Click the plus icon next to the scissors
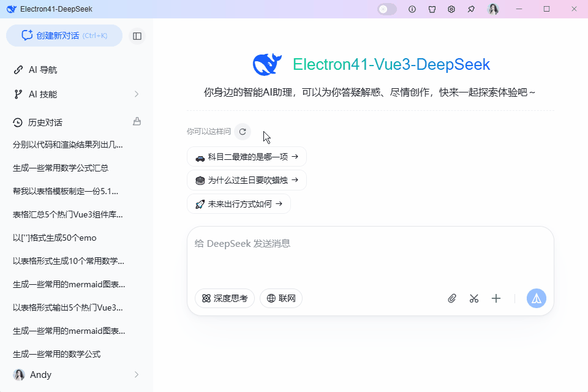The width and height of the screenshot is (588, 392). click(x=496, y=298)
